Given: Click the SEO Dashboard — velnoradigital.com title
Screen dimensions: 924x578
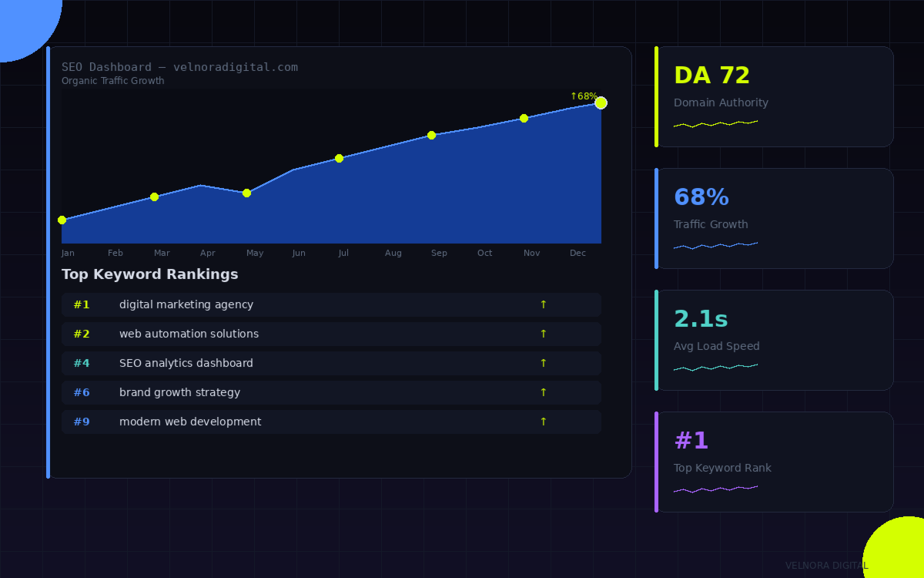Looking at the screenshot, I should click(179, 67).
